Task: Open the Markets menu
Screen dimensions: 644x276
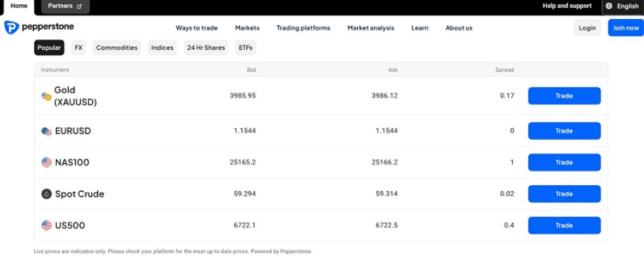Action: tap(247, 28)
